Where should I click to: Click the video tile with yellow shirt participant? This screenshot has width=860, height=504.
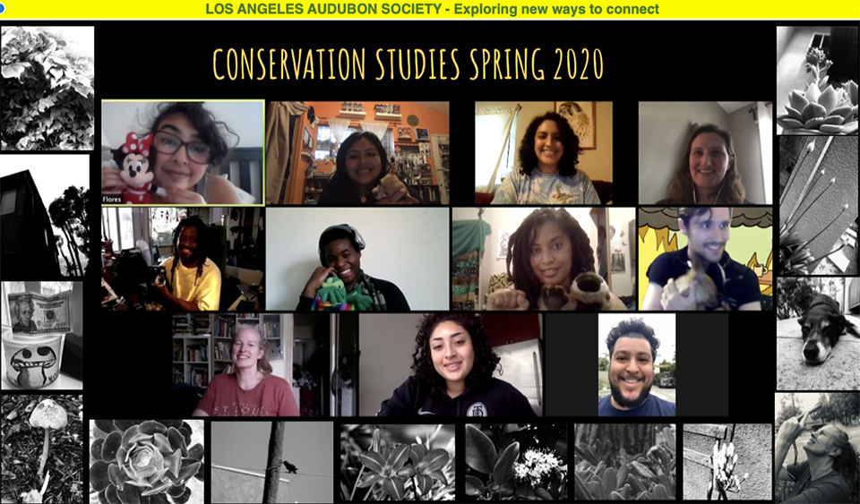coord(183,259)
